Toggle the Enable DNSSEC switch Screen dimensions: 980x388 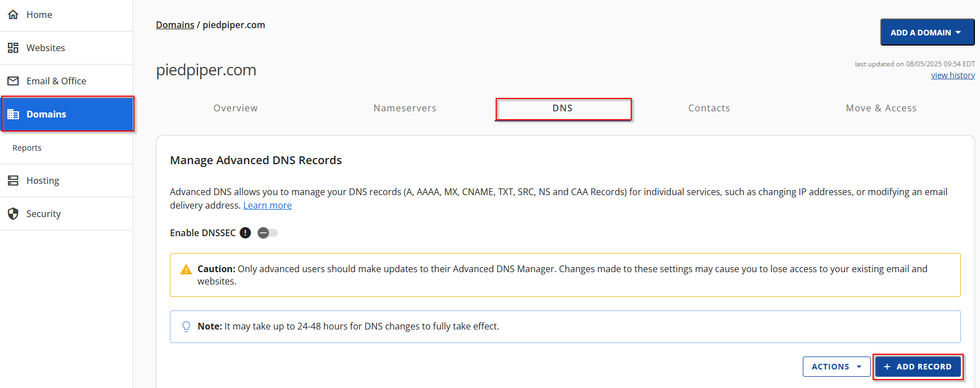[267, 233]
